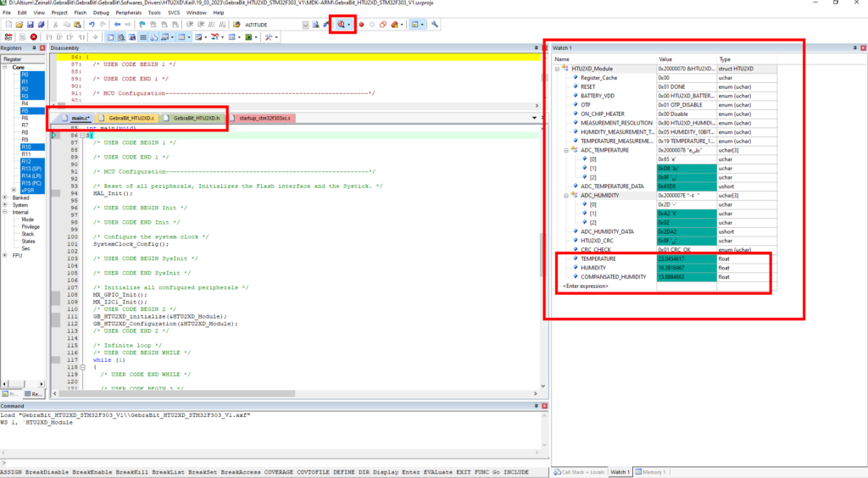The width and height of the screenshot is (868, 478).
Task: Open the Debug menu
Action: (x=101, y=12)
